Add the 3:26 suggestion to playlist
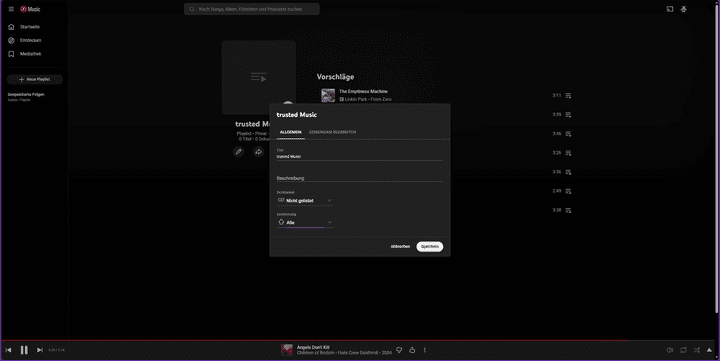Viewport: 720px width, 361px height. pyautogui.click(x=568, y=153)
